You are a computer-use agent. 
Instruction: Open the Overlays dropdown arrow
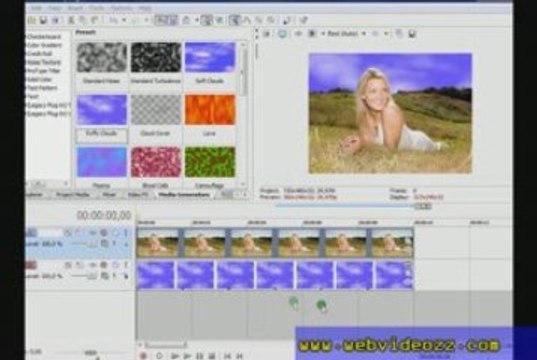(x=386, y=34)
